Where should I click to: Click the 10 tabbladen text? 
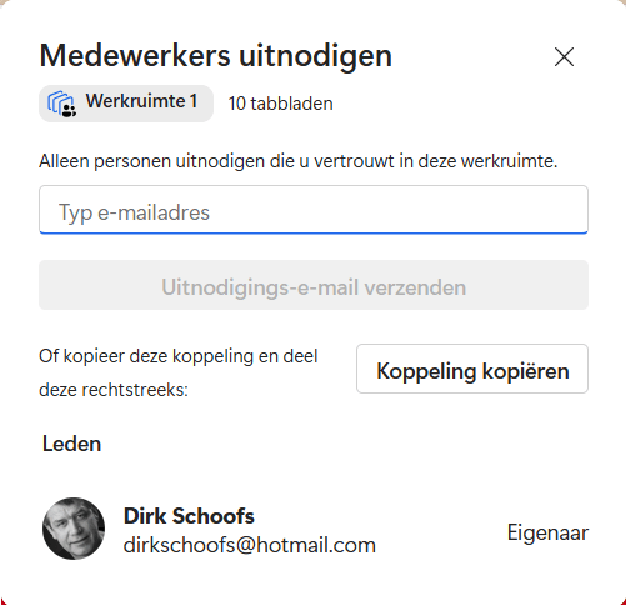click(x=281, y=103)
